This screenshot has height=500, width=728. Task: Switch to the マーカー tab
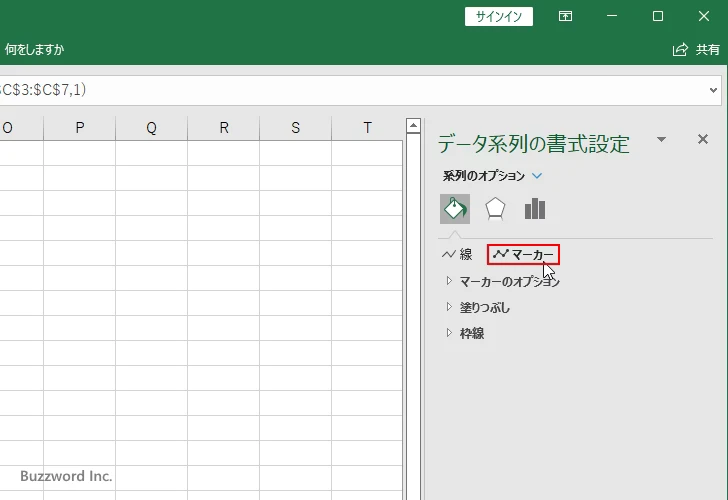[523, 254]
